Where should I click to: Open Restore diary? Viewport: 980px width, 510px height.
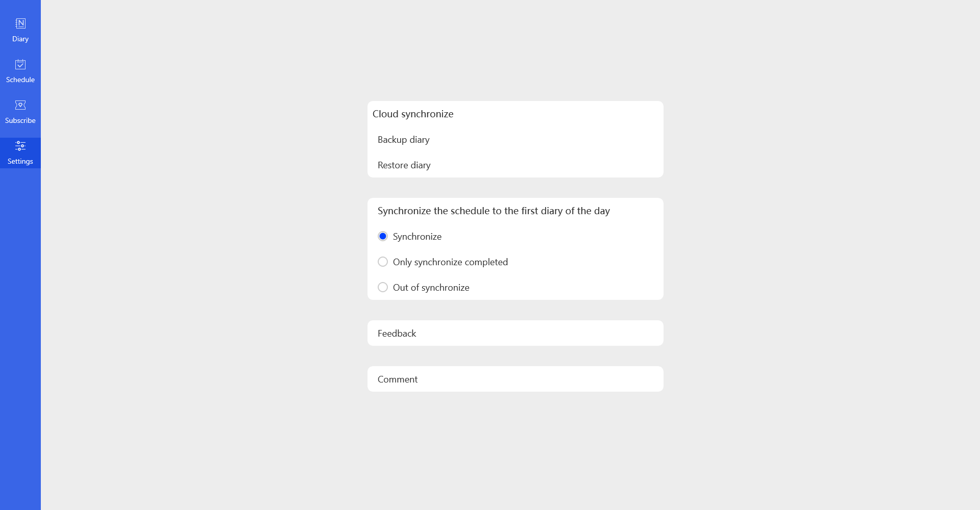tap(404, 165)
